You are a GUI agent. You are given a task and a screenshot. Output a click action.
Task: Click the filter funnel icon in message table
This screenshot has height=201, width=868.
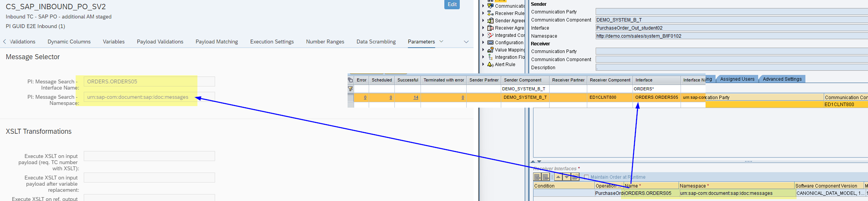coord(350,89)
